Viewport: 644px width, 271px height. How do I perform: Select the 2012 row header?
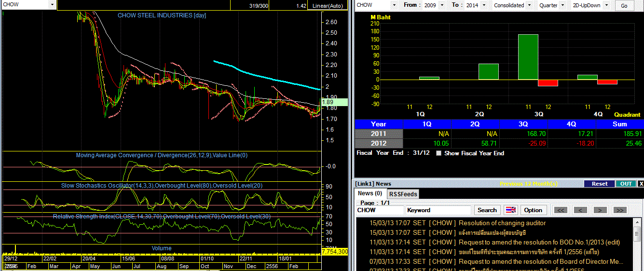tap(379, 143)
